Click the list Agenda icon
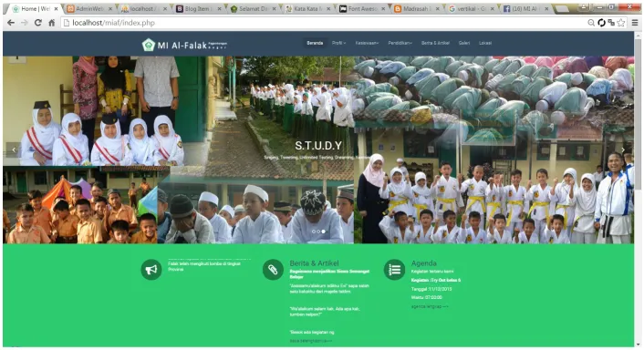The height and width of the screenshot is (350, 644). pyautogui.click(x=394, y=270)
